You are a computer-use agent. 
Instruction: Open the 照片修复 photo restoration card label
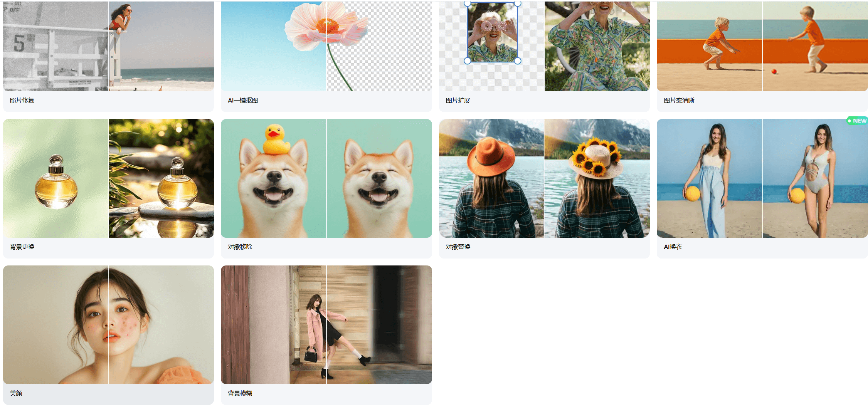pos(22,101)
